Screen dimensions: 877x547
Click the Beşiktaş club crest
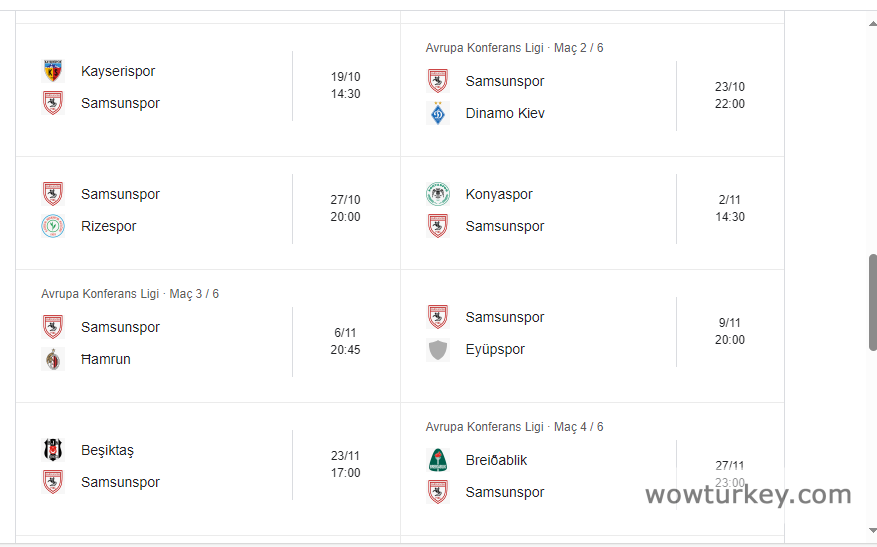tap(53, 450)
